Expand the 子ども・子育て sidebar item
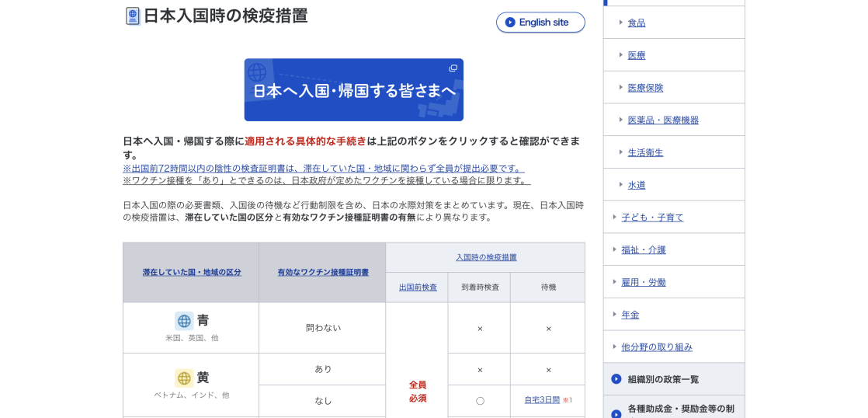The image size is (868, 418). pyautogui.click(x=652, y=218)
